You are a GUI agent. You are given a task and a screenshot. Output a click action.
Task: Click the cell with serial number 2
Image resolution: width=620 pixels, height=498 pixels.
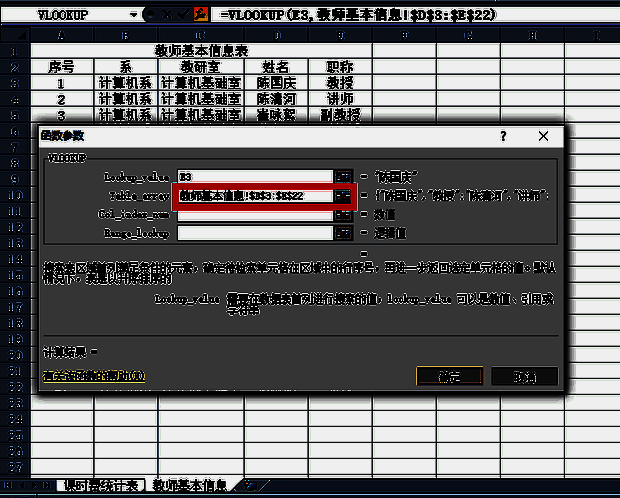[x=62, y=99]
